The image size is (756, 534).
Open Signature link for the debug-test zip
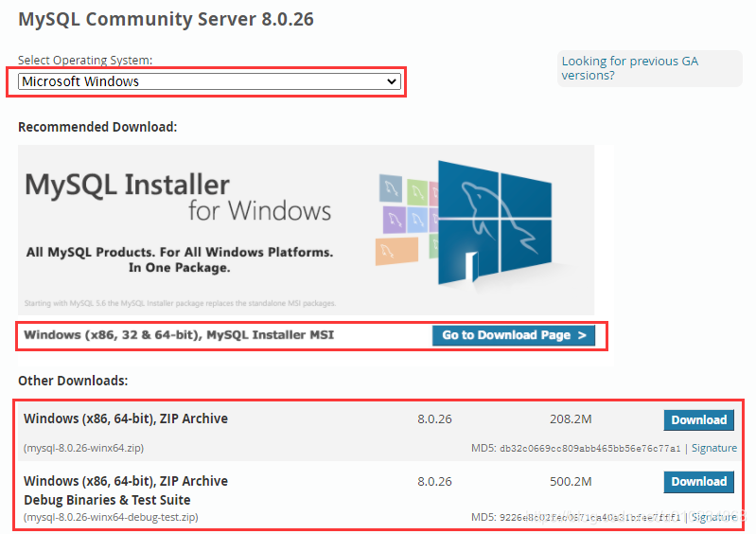[714, 517]
